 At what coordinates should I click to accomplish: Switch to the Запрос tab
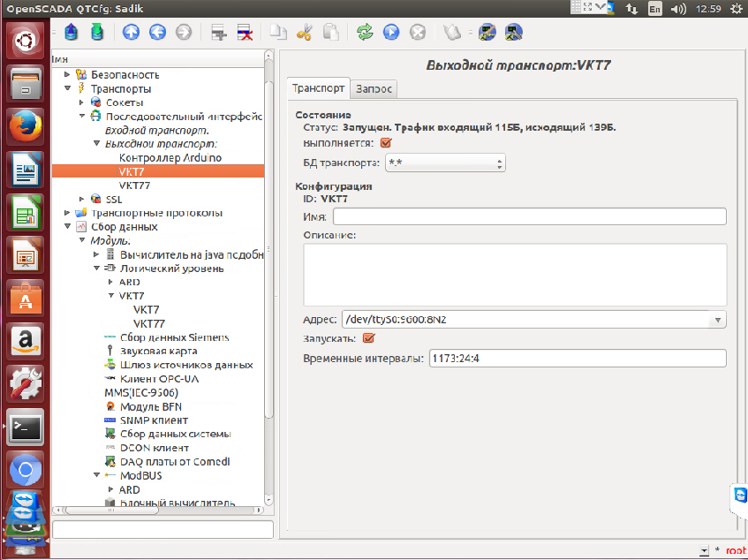[x=374, y=88]
